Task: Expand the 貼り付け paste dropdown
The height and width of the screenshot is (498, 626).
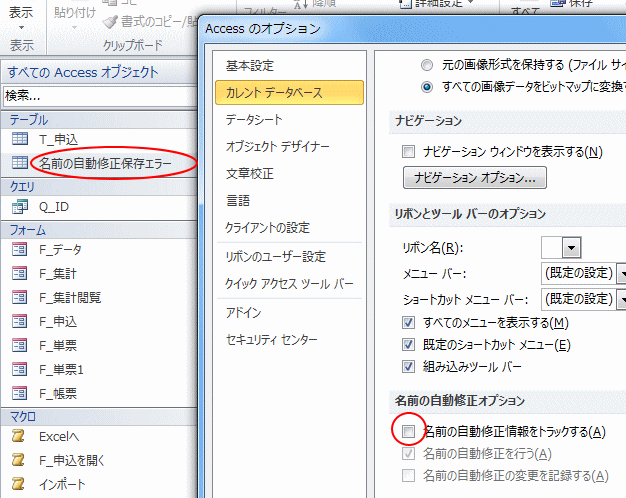Action: pyautogui.click(x=75, y=28)
